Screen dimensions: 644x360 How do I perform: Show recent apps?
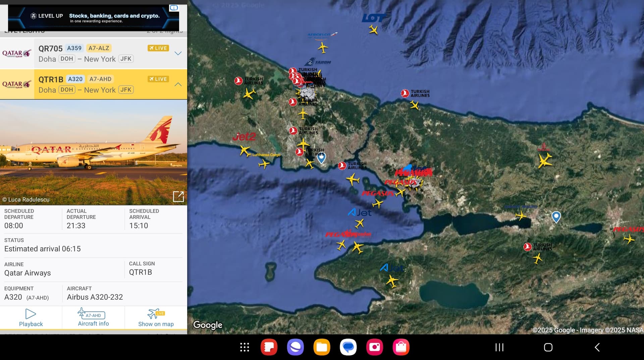coord(499,347)
